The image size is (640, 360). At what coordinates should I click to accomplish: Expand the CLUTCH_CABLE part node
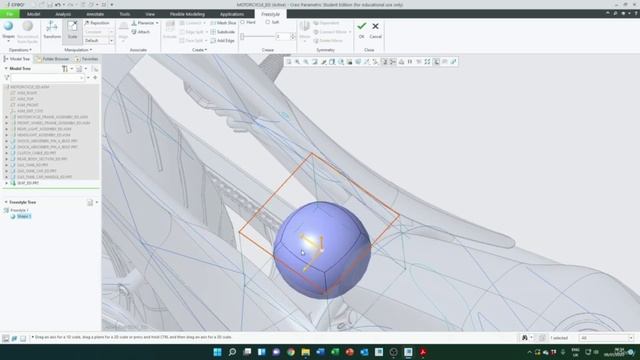pyautogui.click(x=6, y=153)
